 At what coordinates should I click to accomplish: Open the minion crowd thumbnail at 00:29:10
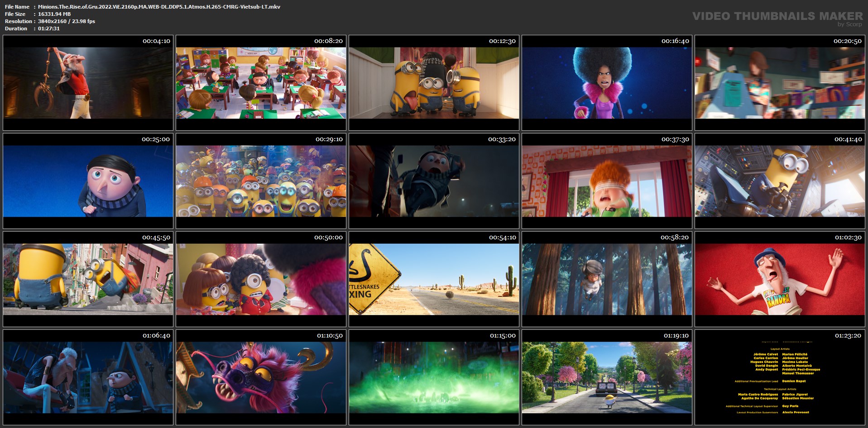261,181
